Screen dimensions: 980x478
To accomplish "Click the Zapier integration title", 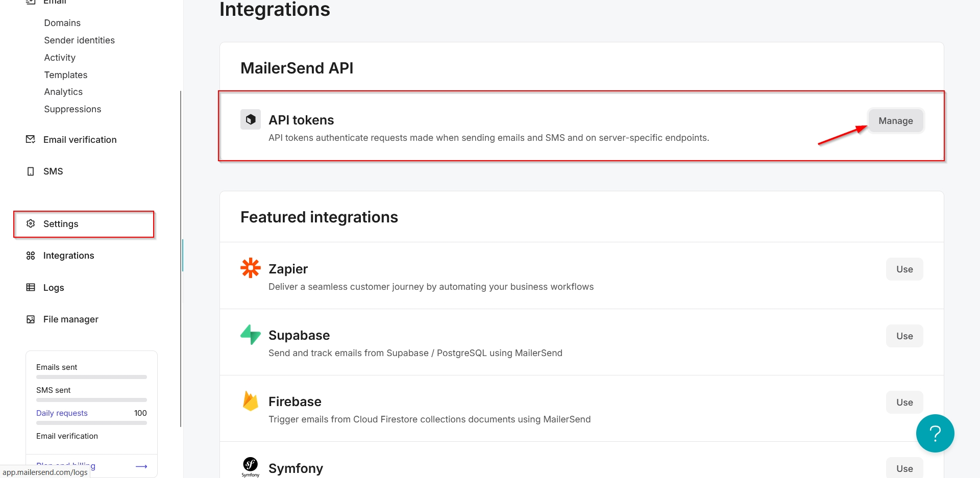I will [x=288, y=269].
